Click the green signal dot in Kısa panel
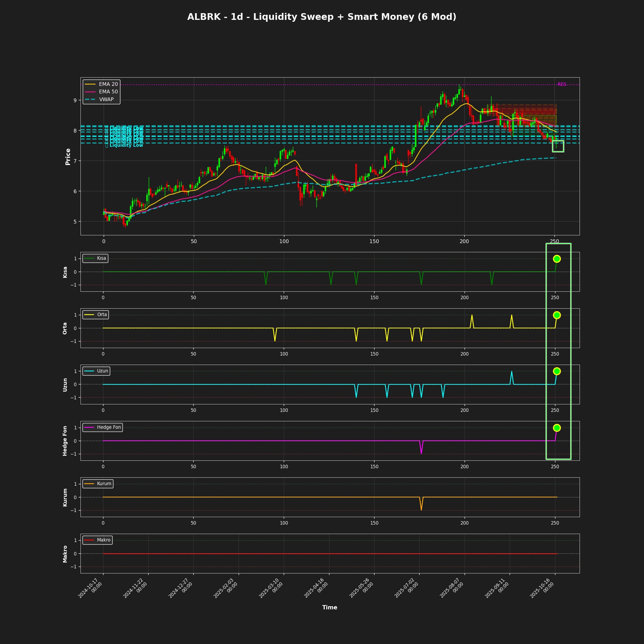The width and height of the screenshot is (644, 644). click(557, 259)
